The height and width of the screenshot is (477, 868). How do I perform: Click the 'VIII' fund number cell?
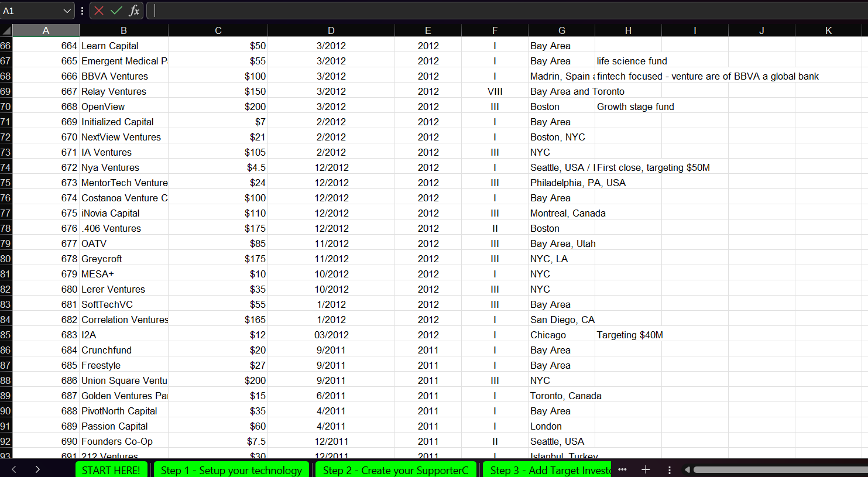coord(495,91)
